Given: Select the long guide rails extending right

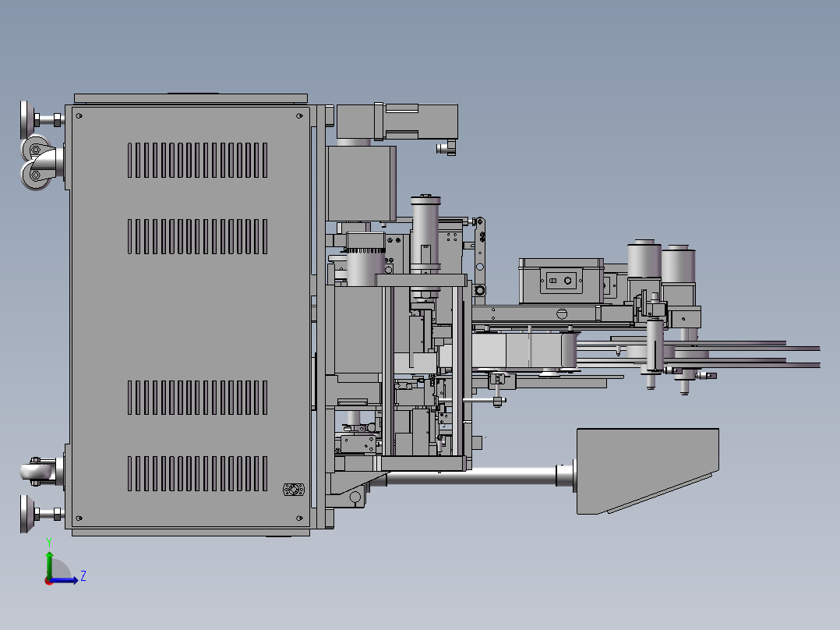Looking at the screenshot, I should [x=697, y=354].
